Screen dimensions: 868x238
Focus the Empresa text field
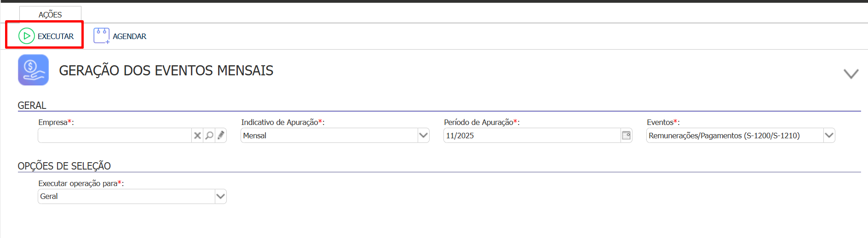click(x=115, y=136)
